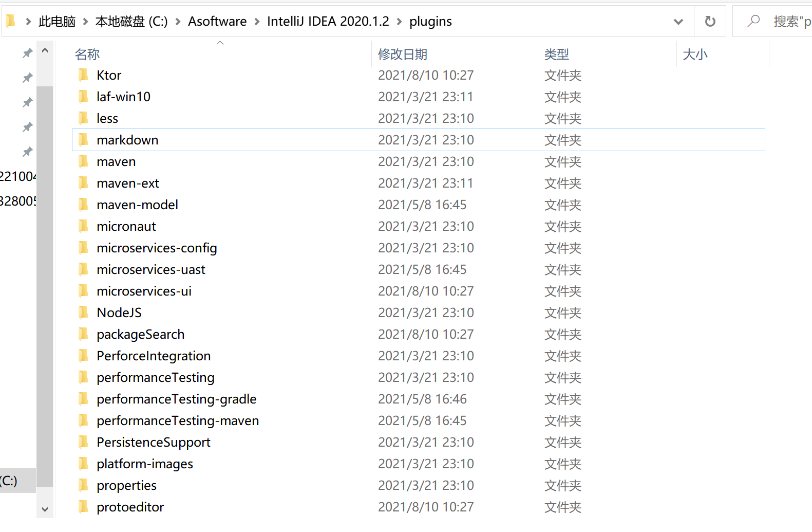This screenshot has width=812, height=532.
Task: Click the markdown folder icon
Action: (83, 140)
